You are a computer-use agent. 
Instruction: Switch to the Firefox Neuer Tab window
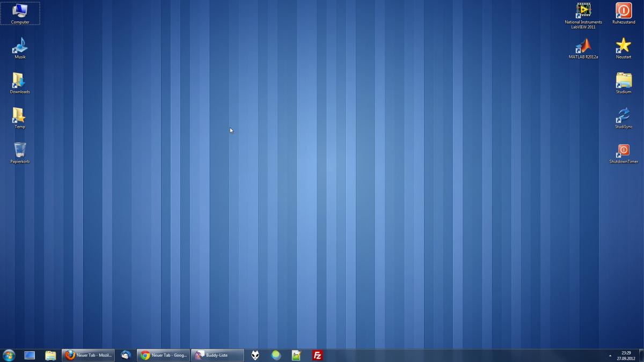[89, 355]
